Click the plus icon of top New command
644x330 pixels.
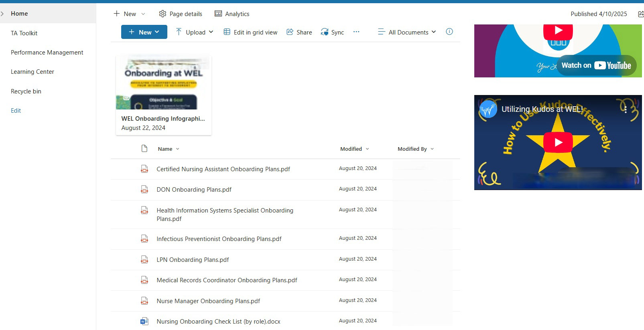pos(117,14)
